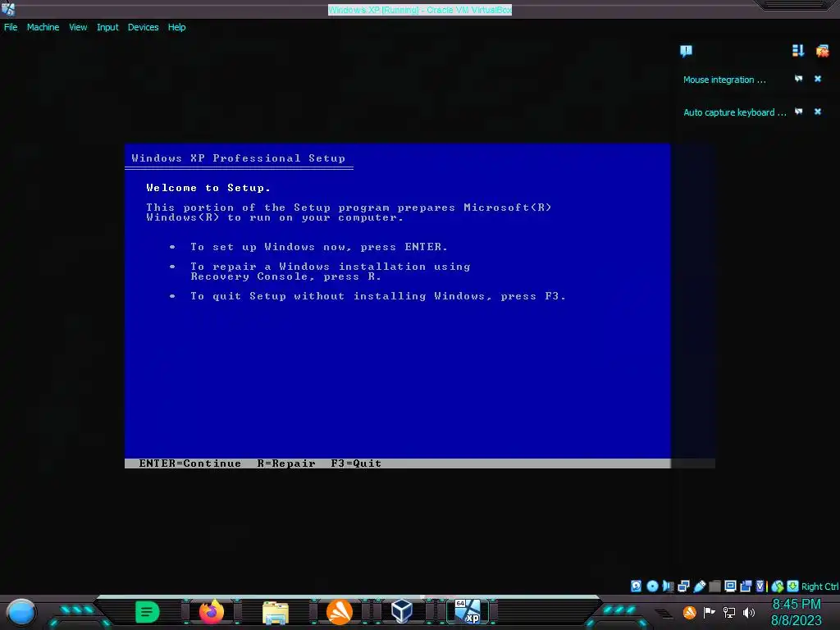Open the Machine menu
The image size is (840, 630).
[x=43, y=27]
